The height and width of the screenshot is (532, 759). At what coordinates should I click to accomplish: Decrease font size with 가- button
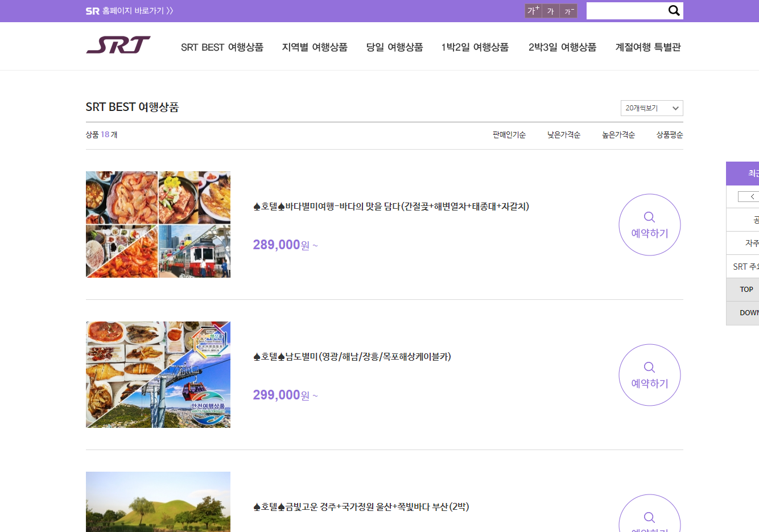(568, 11)
